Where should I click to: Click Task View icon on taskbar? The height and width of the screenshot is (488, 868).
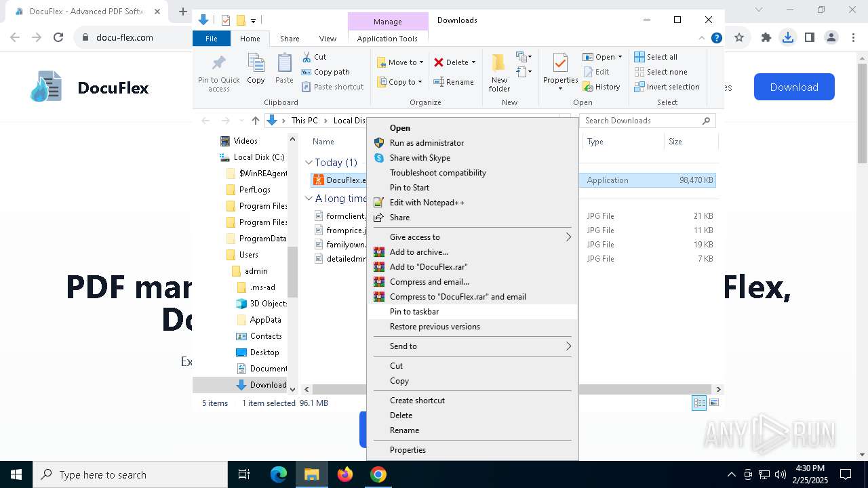244,474
